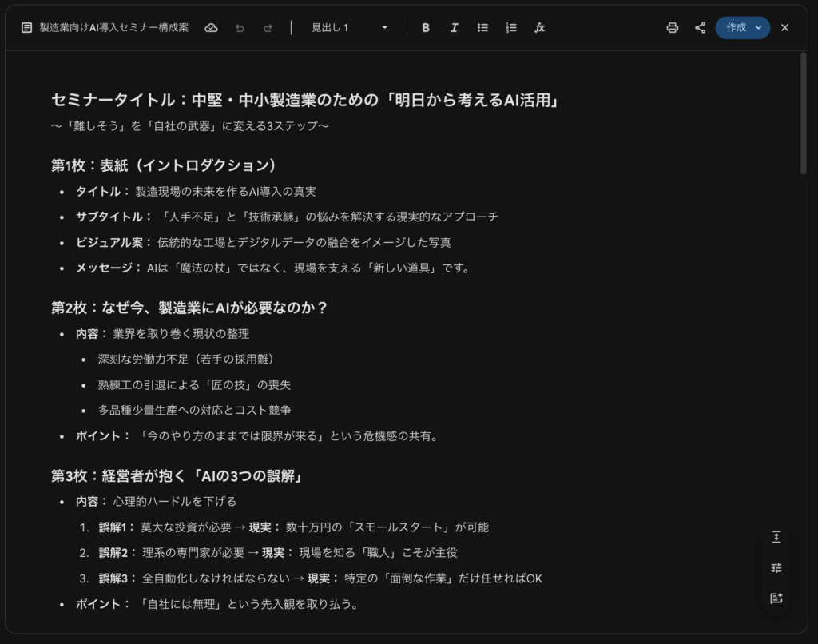The width and height of the screenshot is (818, 644).
Task: Click the heading 第2枚：なぜ今、製造業にAIが必要なのか？
Action: pyautogui.click(x=190, y=308)
